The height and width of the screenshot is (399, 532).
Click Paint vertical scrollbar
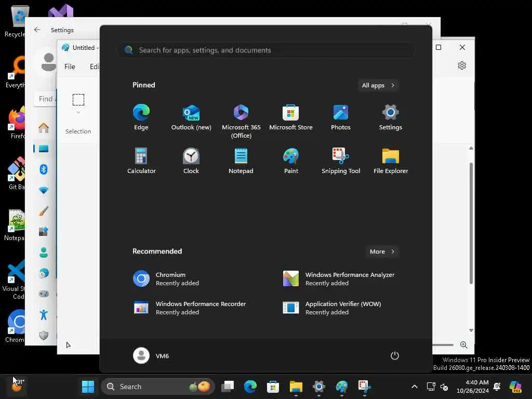[471, 223]
